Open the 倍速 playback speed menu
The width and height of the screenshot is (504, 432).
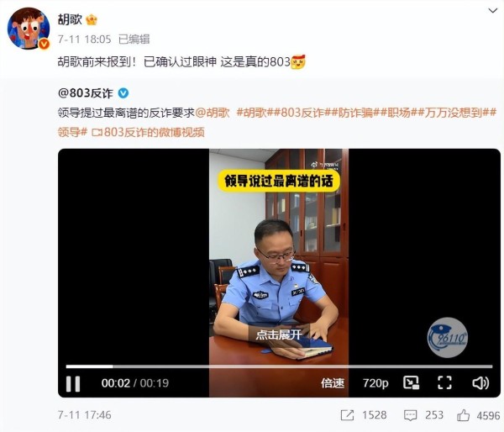tap(333, 383)
